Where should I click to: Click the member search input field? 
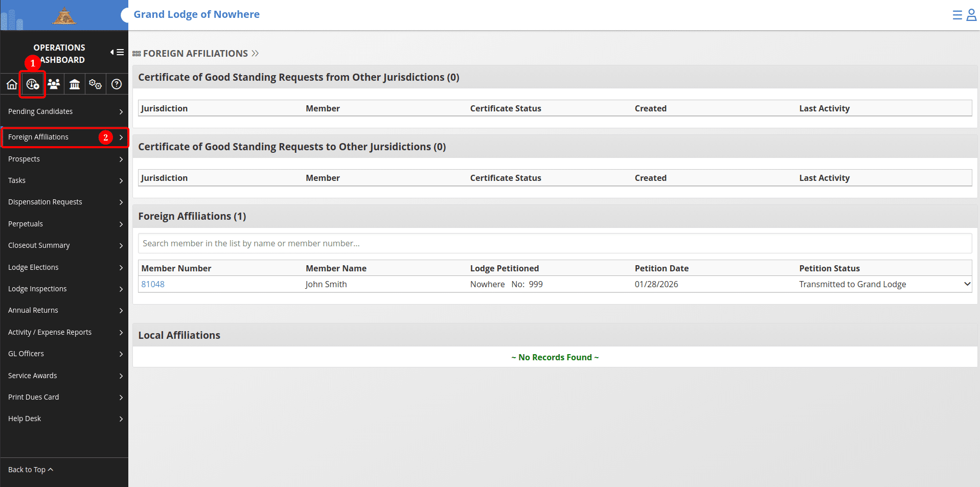(x=555, y=243)
